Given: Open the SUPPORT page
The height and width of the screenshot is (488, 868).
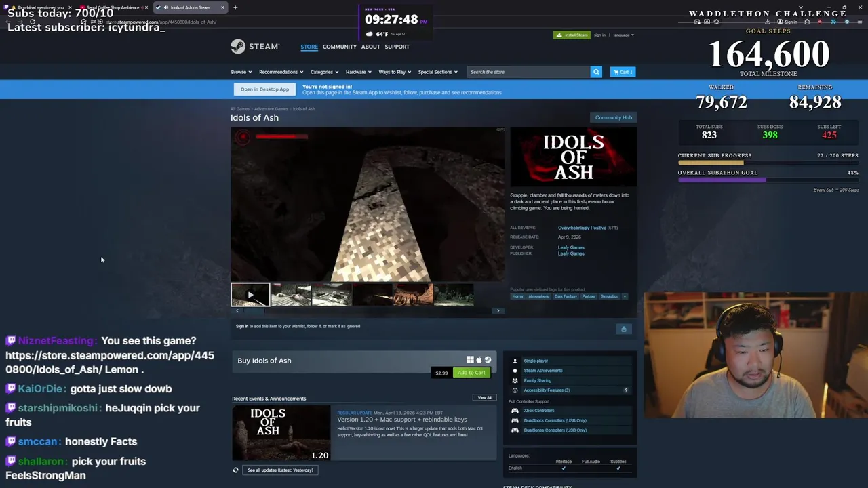Looking at the screenshot, I should click(397, 47).
